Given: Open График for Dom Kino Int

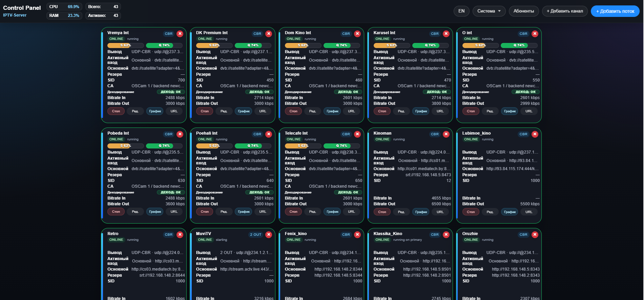Looking at the screenshot, I should (332, 111).
